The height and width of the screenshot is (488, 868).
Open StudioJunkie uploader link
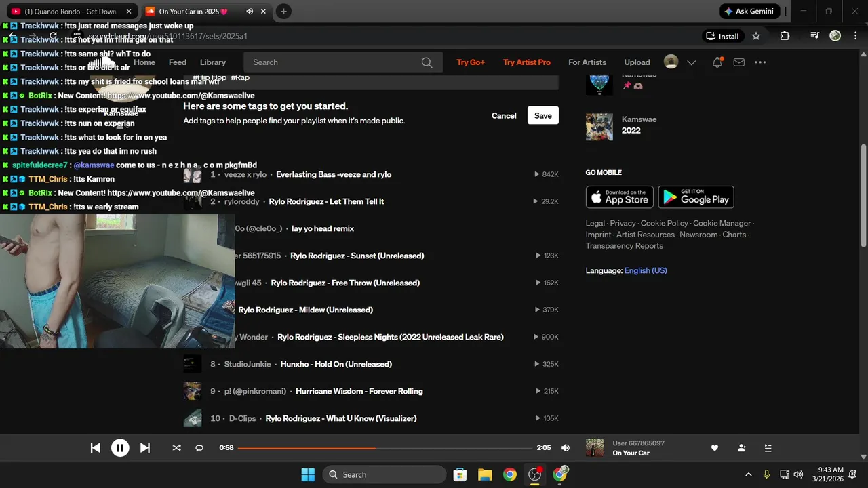[248, 364]
